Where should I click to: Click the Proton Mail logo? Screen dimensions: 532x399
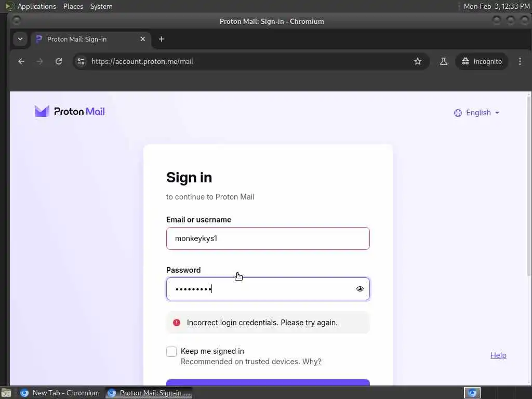click(70, 111)
